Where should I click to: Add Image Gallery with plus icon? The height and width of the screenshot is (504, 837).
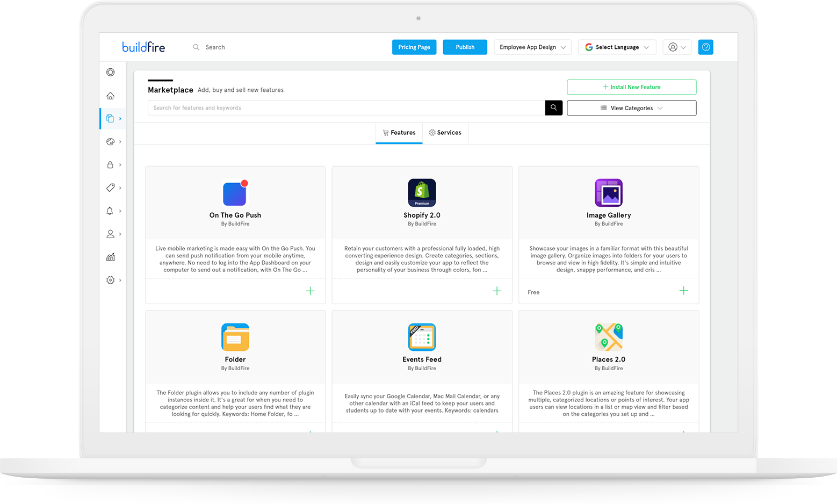coord(683,291)
